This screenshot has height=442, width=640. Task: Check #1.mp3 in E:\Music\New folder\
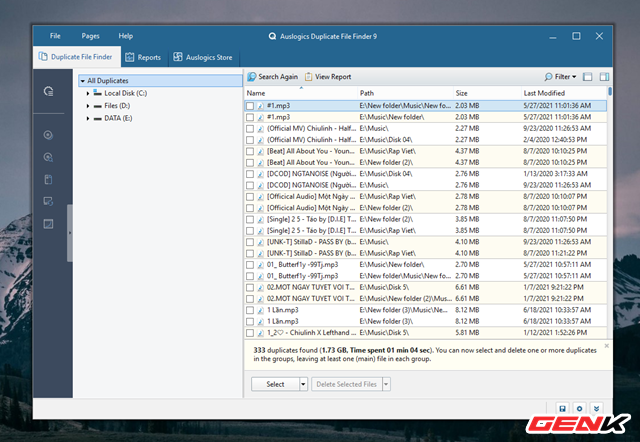coord(250,117)
